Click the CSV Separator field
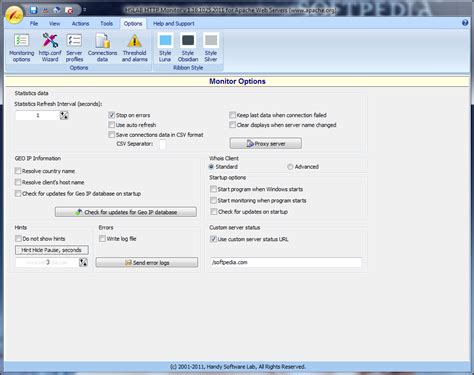Viewport: 474px width, 375px height. [162, 144]
